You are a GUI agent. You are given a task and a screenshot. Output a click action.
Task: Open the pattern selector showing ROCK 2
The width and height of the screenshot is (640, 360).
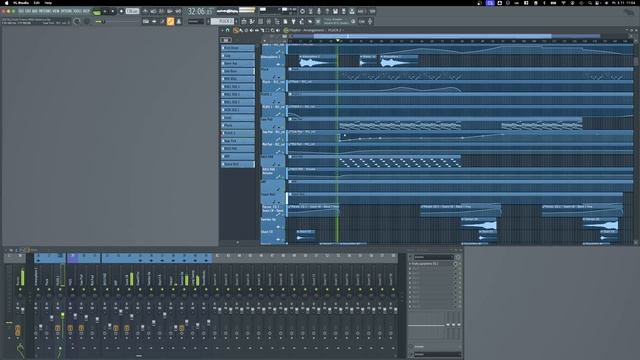coord(222,21)
